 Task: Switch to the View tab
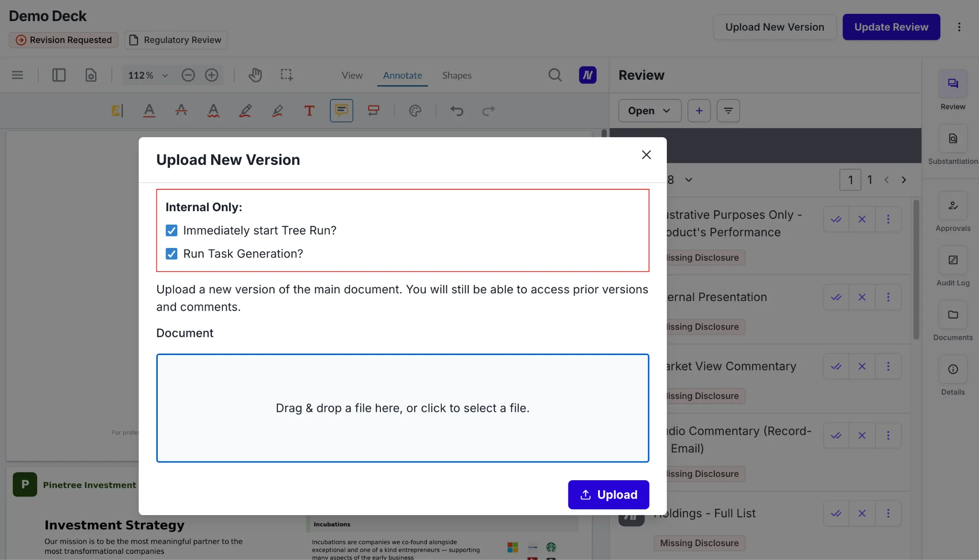[x=352, y=75]
